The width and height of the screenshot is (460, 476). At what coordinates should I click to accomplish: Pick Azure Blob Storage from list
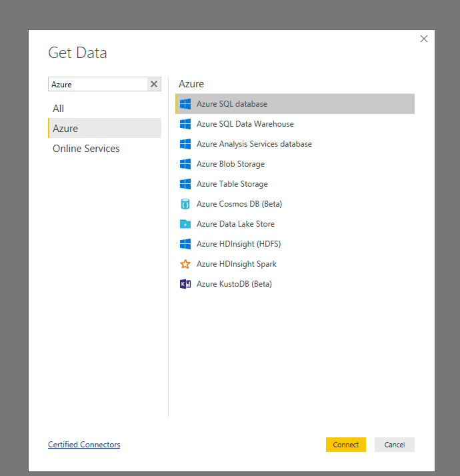click(295, 164)
